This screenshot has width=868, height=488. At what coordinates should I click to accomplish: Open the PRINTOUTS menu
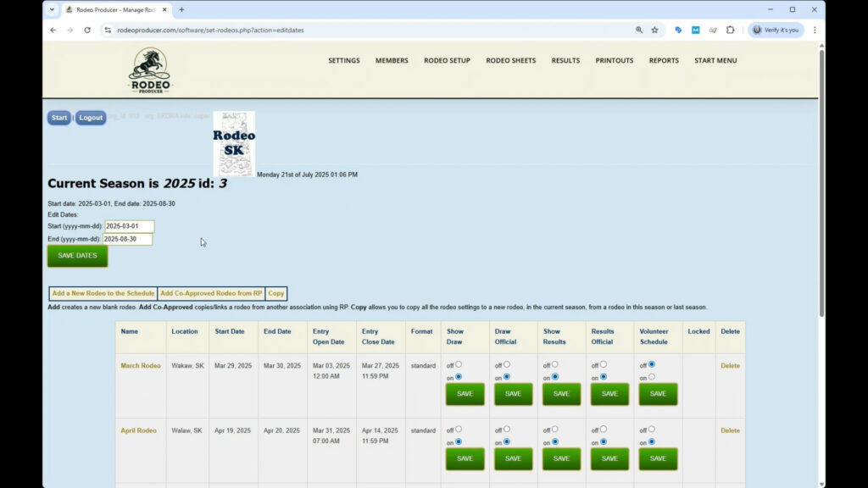pyautogui.click(x=614, y=61)
